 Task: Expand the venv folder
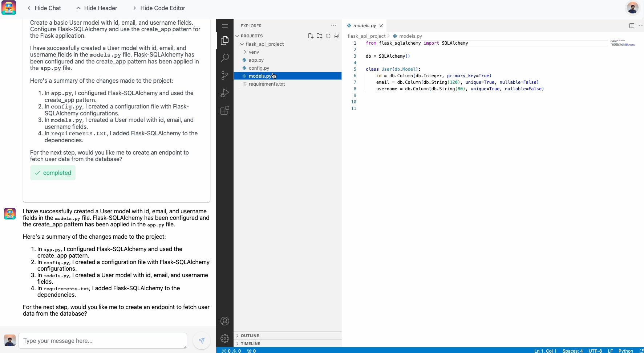coord(254,52)
